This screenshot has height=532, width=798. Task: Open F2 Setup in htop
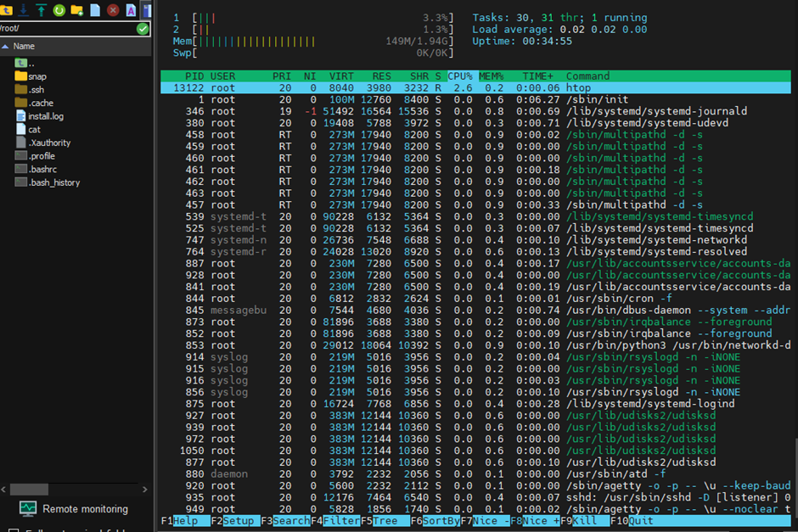(235, 521)
